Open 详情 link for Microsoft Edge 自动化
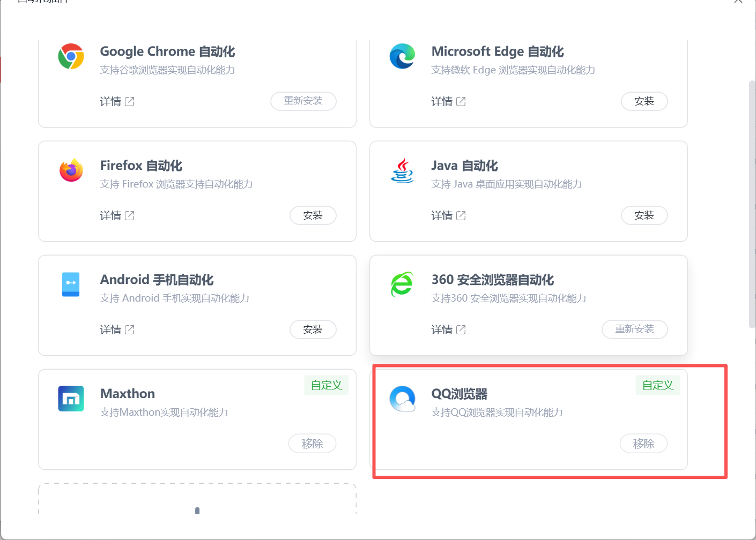Viewport: 756px width, 540px height. click(442, 101)
